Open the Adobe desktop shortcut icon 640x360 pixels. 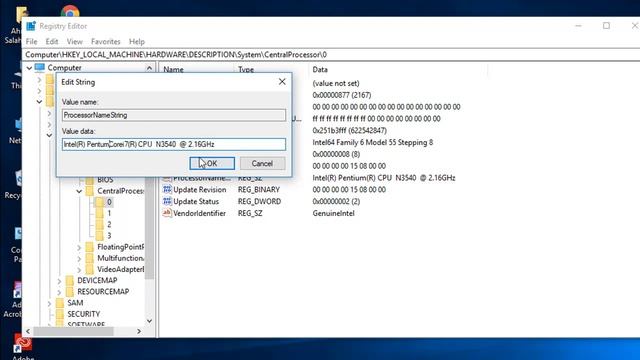tap(22, 344)
